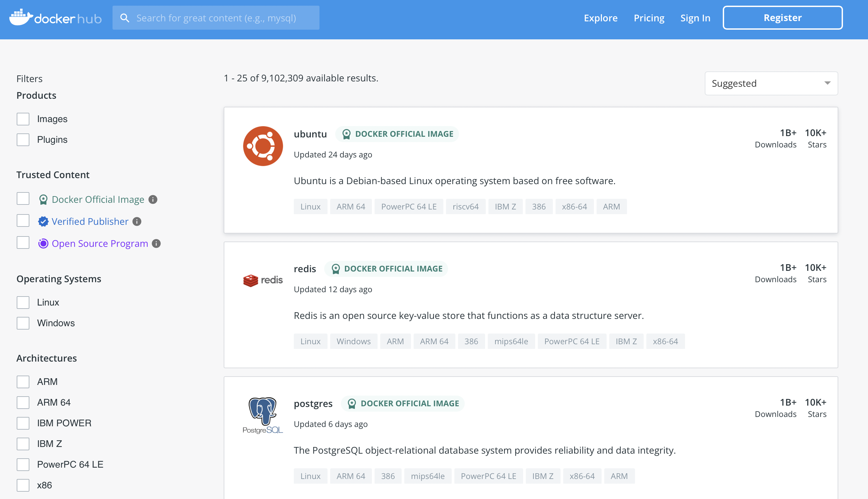868x499 pixels.
Task: Toggle the Linux operating system checkbox
Action: pyautogui.click(x=23, y=302)
